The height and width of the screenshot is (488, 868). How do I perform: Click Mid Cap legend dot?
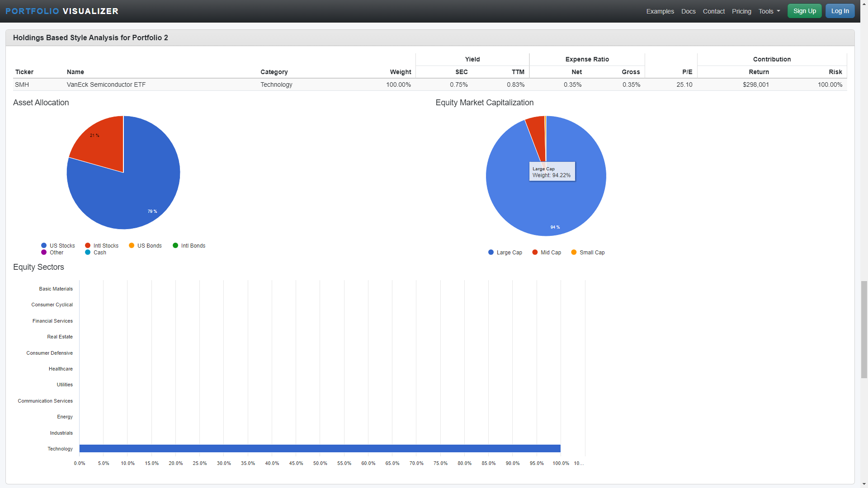tap(535, 253)
